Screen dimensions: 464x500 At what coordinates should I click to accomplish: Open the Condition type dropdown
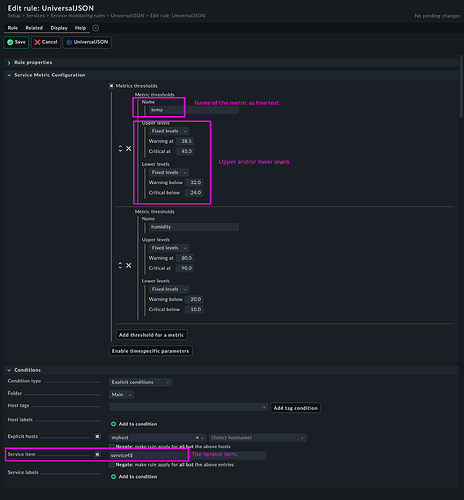(140, 382)
